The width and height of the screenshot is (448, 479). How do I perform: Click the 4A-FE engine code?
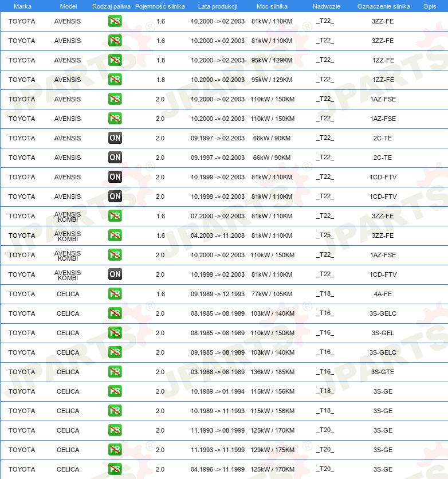coord(383,294)
